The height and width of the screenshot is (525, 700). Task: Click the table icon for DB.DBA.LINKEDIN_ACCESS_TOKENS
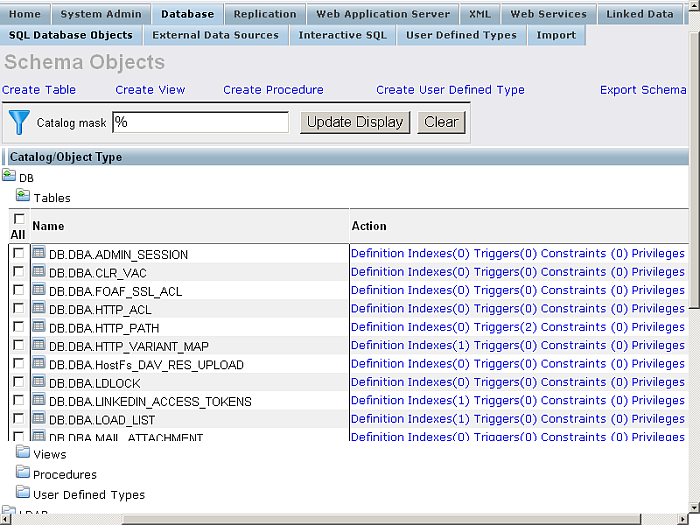(39, 400)
